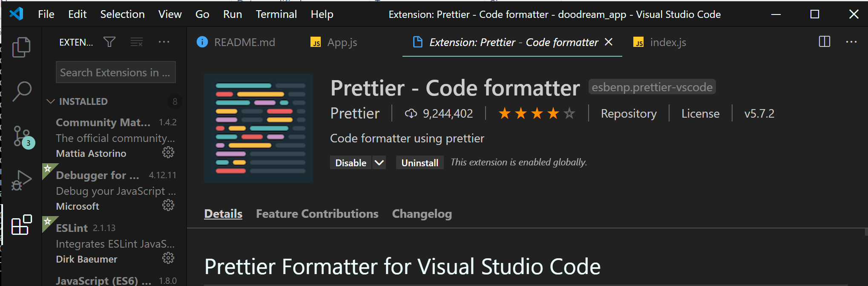Click the install count cloud icon

(x=411, y=113)
